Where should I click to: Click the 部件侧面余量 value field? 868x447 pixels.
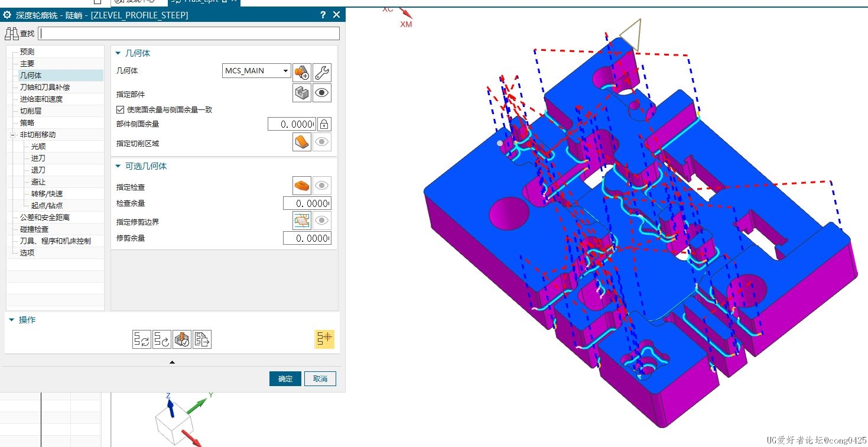[x=291, y=124]
